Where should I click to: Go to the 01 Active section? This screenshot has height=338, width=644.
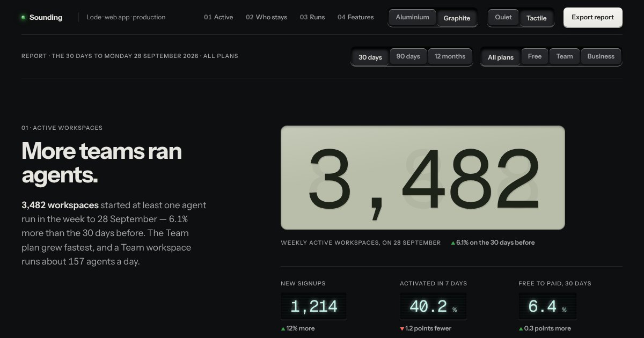coord(218,17)
